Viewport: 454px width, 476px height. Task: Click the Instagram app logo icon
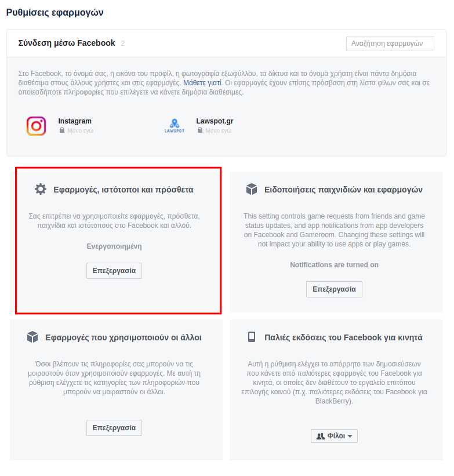click(36, 126)
